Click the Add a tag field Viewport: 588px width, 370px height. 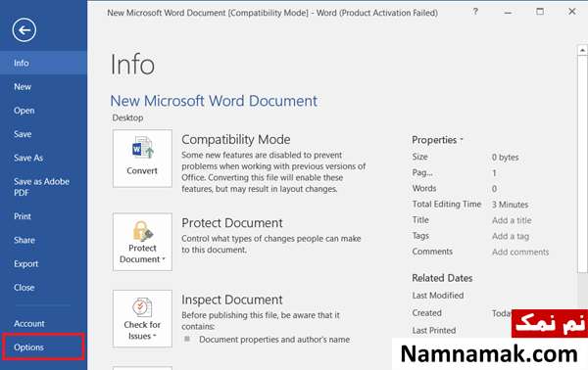tap(511, 236)
